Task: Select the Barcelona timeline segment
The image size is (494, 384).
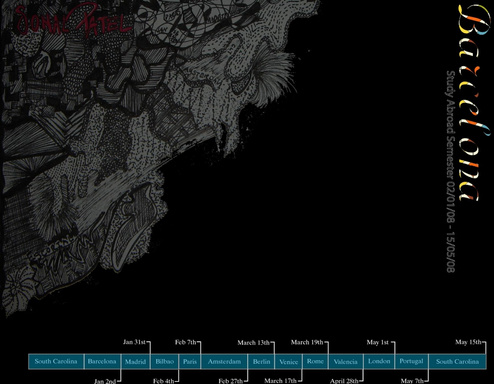Action: tap(102, 361)
